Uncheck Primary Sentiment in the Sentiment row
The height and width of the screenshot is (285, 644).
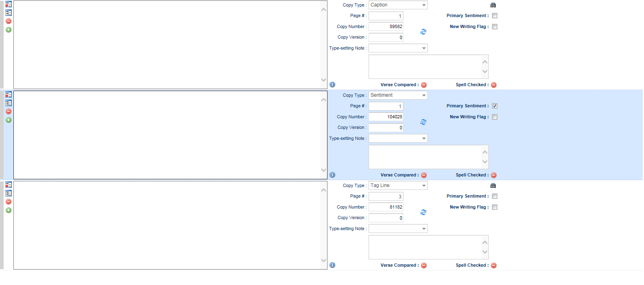[x=494, y=106]
